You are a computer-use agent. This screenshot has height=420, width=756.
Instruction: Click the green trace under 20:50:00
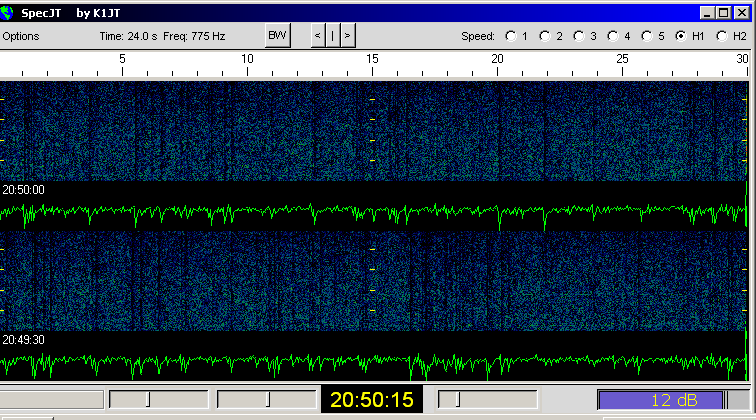(374, 214)
